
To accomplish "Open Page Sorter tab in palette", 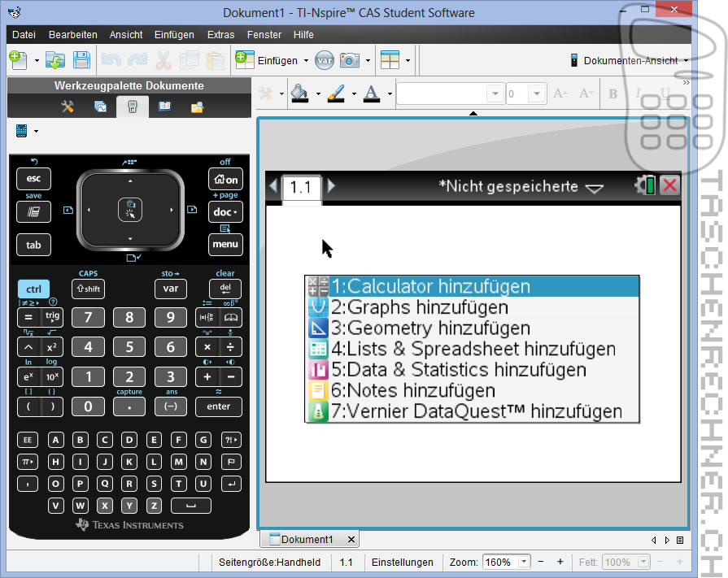I will (x=100, y=106).
